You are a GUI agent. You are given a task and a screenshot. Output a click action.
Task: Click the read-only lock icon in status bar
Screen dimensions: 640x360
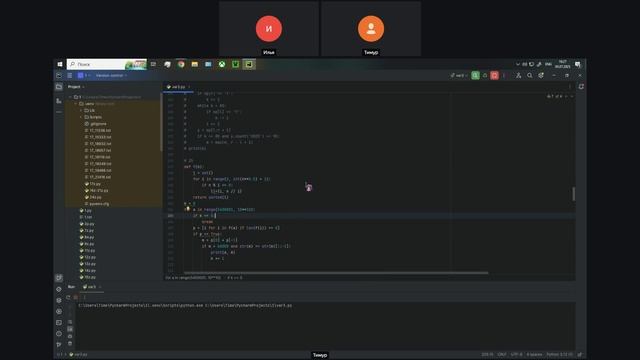[580, 354]
